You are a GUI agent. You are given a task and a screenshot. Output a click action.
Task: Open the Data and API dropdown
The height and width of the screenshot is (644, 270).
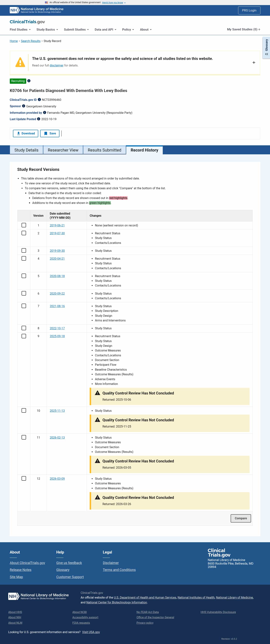pos(105,29)
